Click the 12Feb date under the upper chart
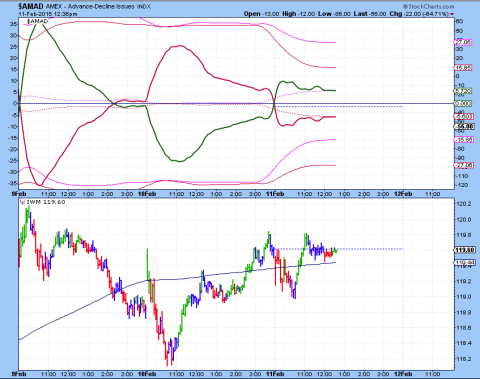The height and width of the screenshot is (379, 480). [x=403, y=194]
